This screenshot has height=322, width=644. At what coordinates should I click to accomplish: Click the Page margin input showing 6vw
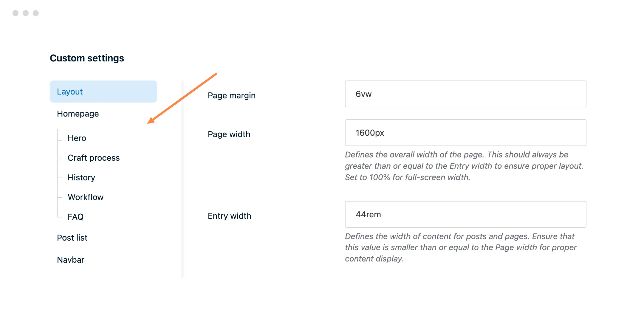[465, 94]
